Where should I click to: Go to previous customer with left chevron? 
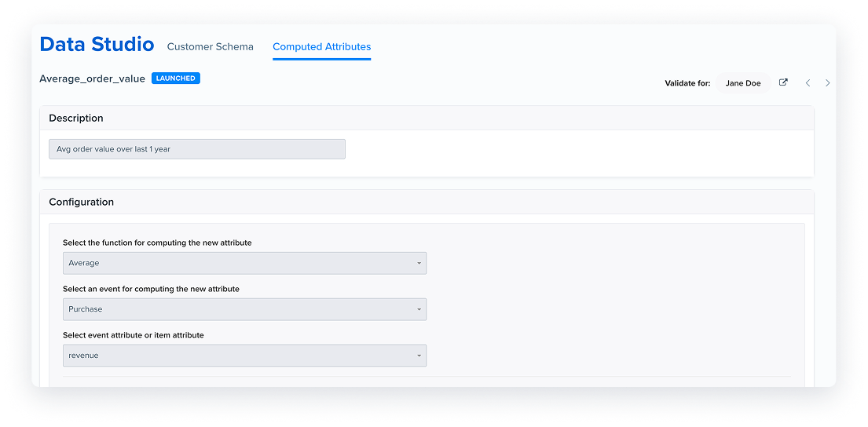(x=808, y=83)
